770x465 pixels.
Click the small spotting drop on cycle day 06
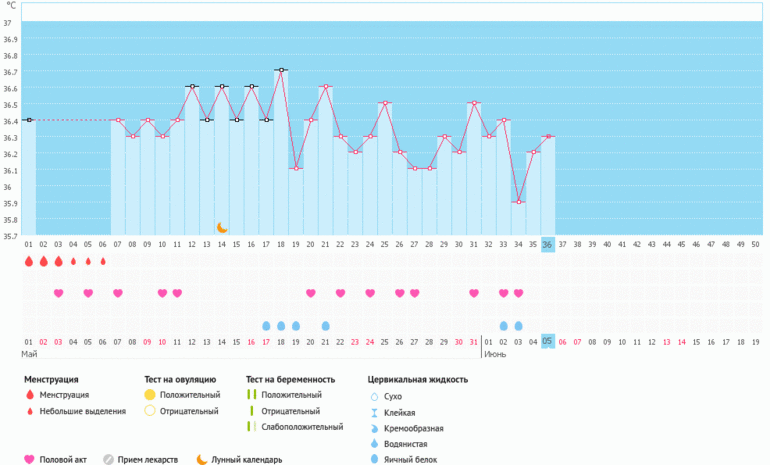(103, 262)
